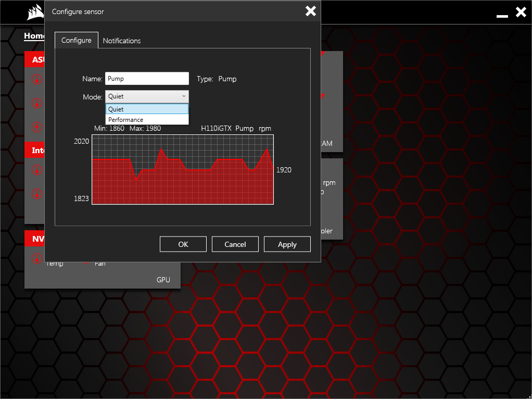The width and height of the screenshot is (532, 399).
Task: Focus the Name input field containing Pump
Action: click(x=147, y=79)
